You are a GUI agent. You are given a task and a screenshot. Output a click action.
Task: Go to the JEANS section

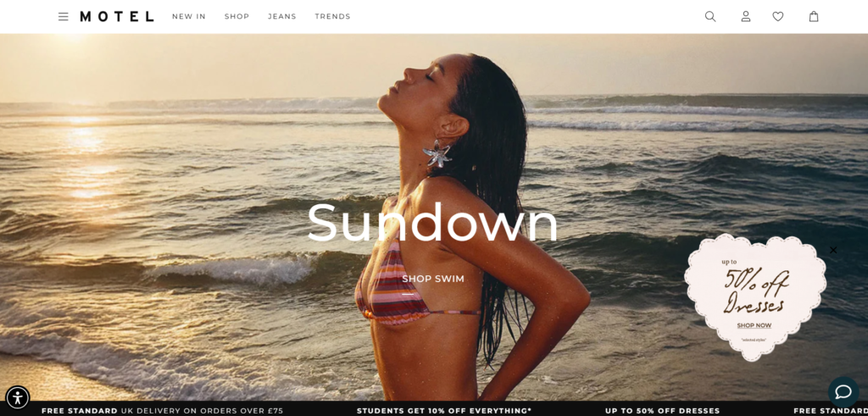[282, 17]
